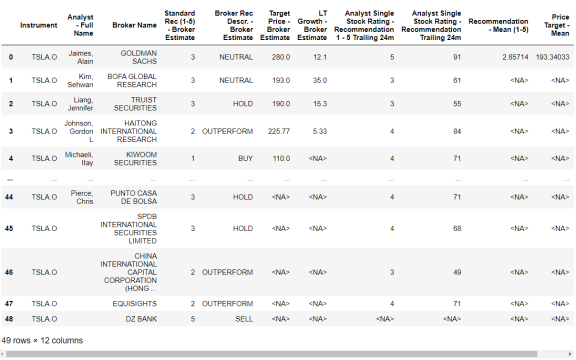Viewport: 576px width, 360px height.
Task: Click the Instrument column header
Action: (39, 25)
